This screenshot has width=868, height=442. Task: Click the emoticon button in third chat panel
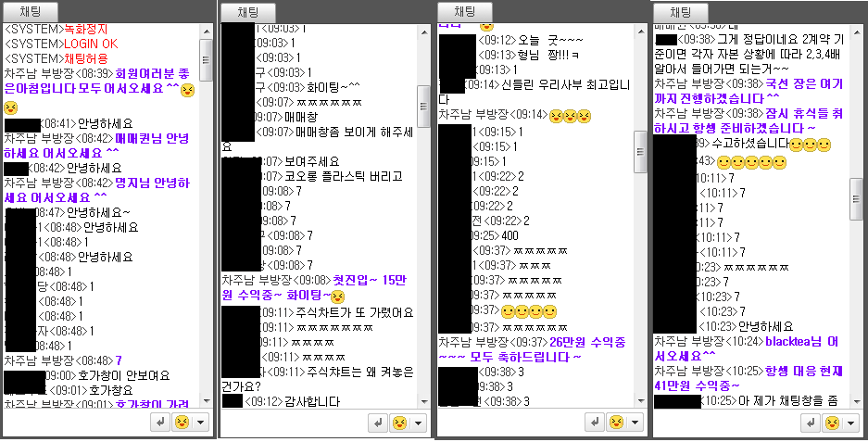click(616, 423)
